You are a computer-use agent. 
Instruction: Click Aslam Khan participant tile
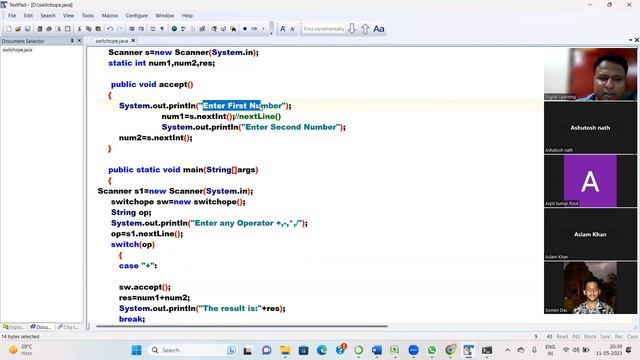pyautogui.click(x=590, y=234)
